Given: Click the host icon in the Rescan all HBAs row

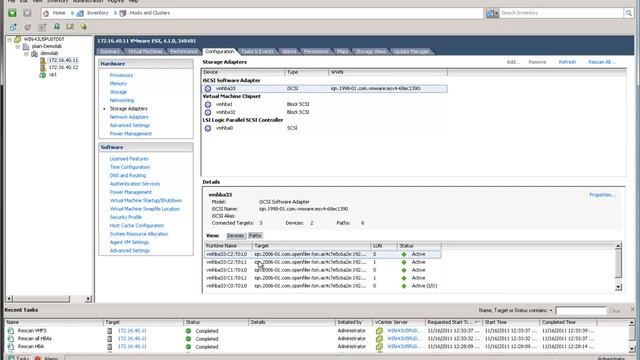Looking at the screenshot, I should tap(109, 339).
